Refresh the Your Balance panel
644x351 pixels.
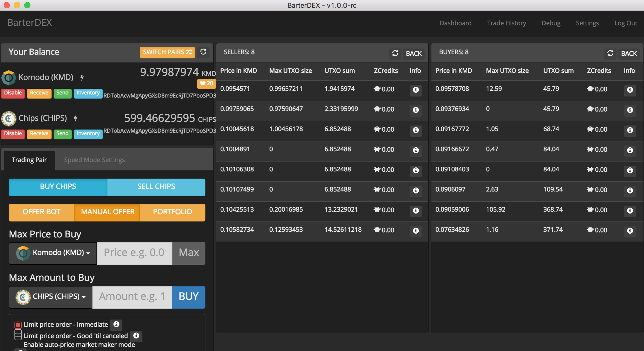203,52
